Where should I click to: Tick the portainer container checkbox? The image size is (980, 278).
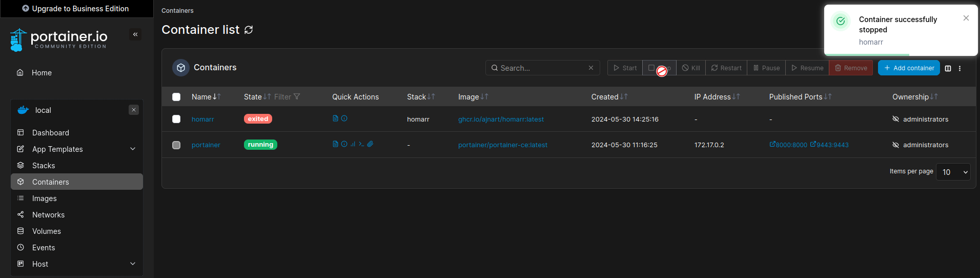pyautogui.click(x=176, y=145)
